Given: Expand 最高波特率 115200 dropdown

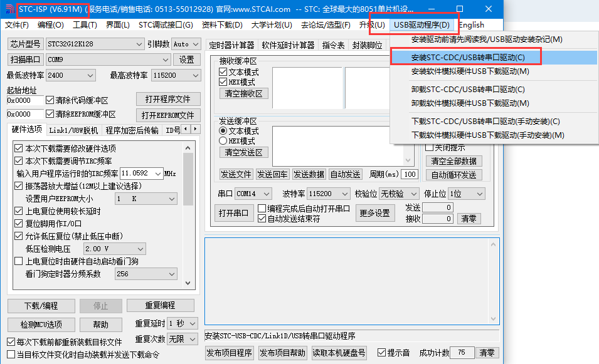Looking at the screenshot, I should tap(196, 76).
